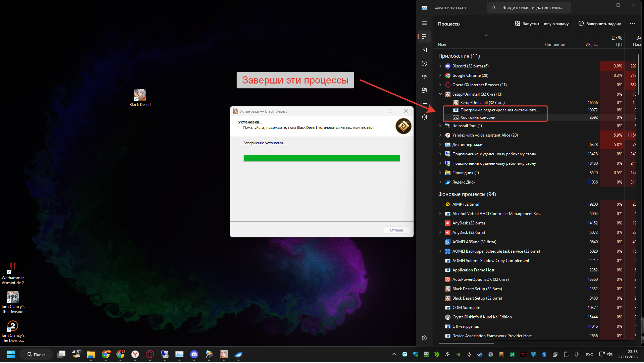Open Discord from taskbar
Image resolution: width=644 pixels, height=363 pixels.
[194, 354]
